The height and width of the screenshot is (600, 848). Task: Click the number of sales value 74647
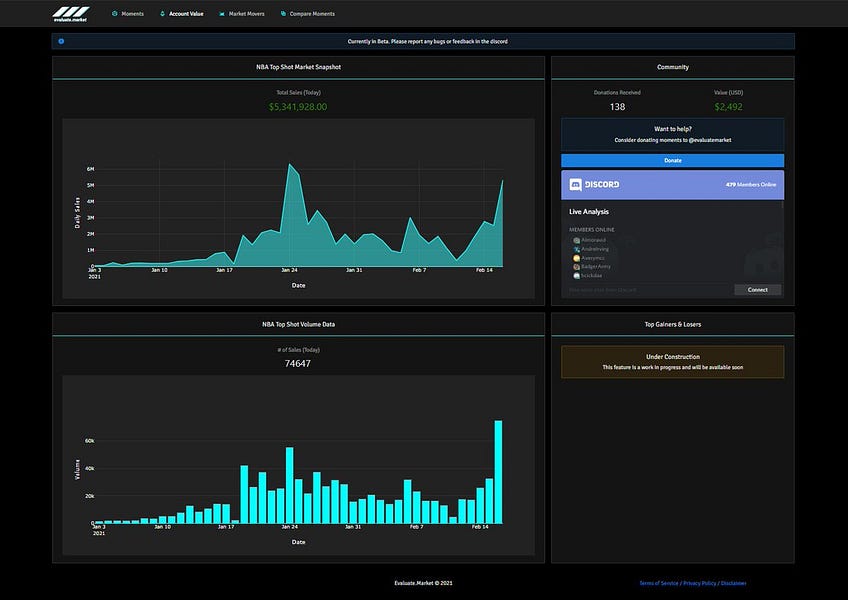(x=297, y=364)
